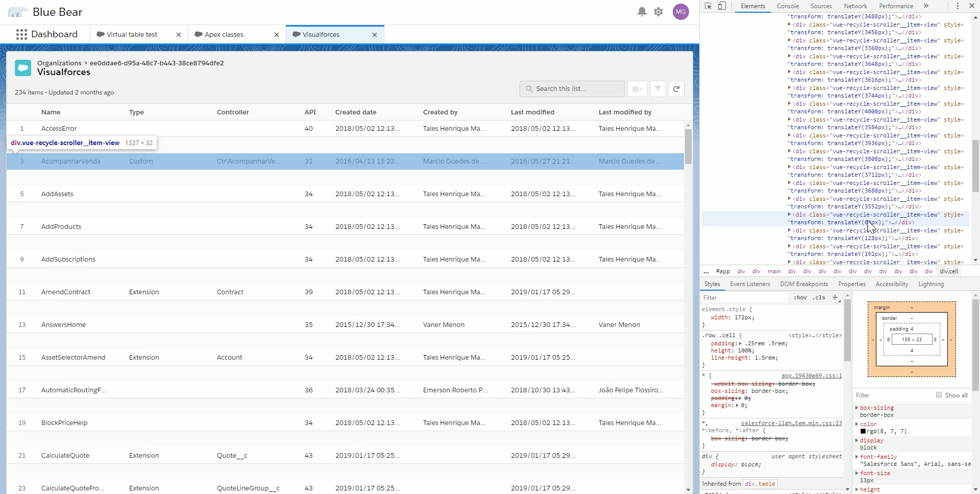Viewport: 980px width, 494px height.
Task: Open DevTools customize menu (three dots)
Action: [x=958, y=6]
